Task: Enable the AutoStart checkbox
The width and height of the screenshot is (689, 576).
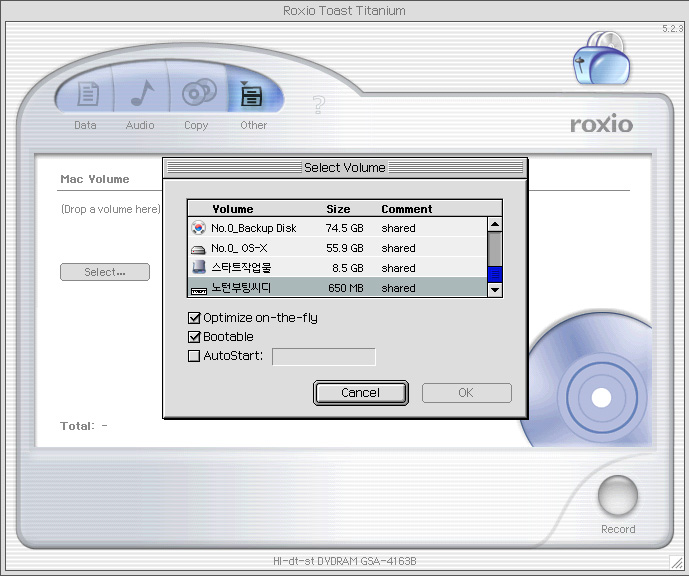Action: tap(194, 356)
